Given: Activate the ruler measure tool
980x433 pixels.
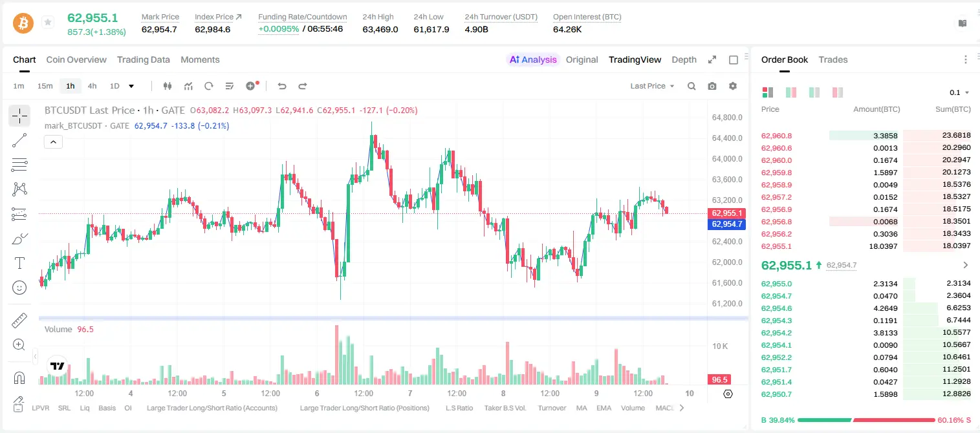Looking at the screenshot, I should point(19,321).
